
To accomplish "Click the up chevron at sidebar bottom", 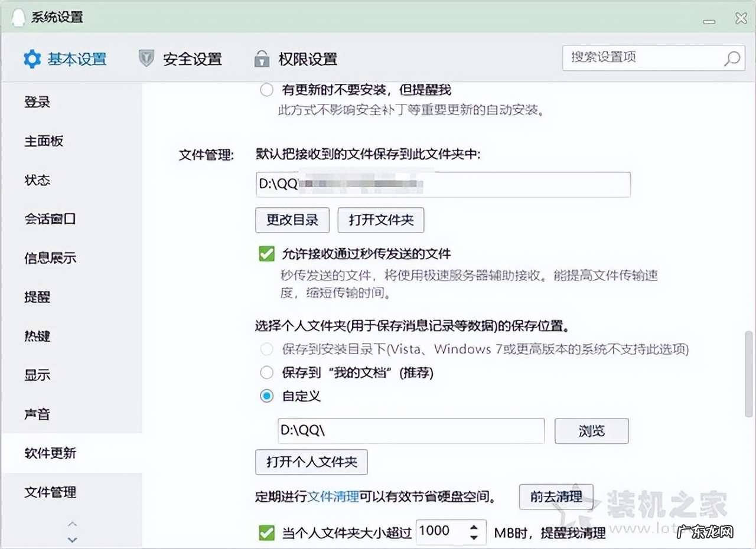I will 72,524.
